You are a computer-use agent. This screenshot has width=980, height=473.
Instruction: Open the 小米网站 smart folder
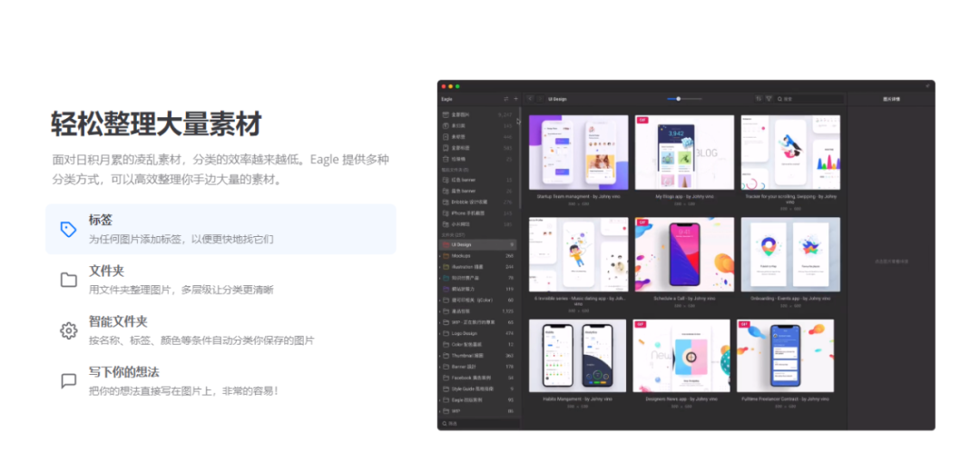pyautogui.click(x=478, y=224)
